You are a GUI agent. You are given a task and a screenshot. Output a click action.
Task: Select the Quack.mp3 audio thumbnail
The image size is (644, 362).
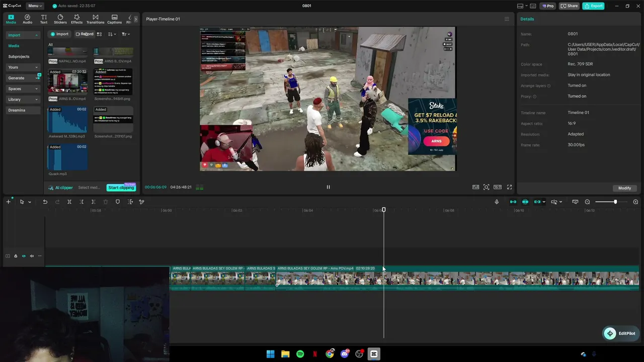[67, 157]
